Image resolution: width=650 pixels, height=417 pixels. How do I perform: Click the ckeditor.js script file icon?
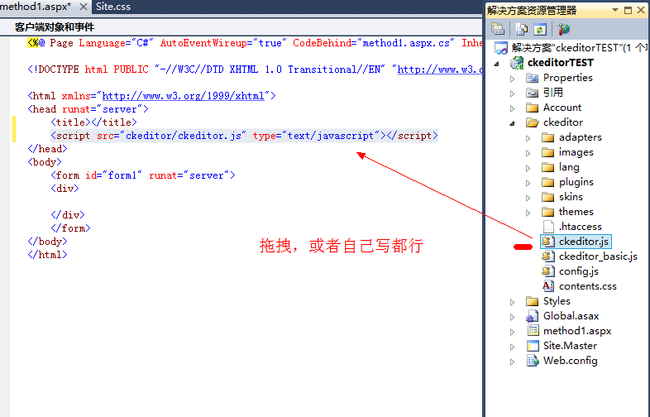tap(548, 241)
